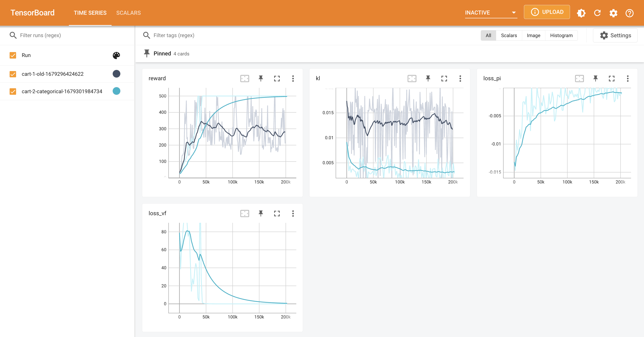644x337 pixels.
Task: Select the Histogram filter tab
Action: [561, 36]
